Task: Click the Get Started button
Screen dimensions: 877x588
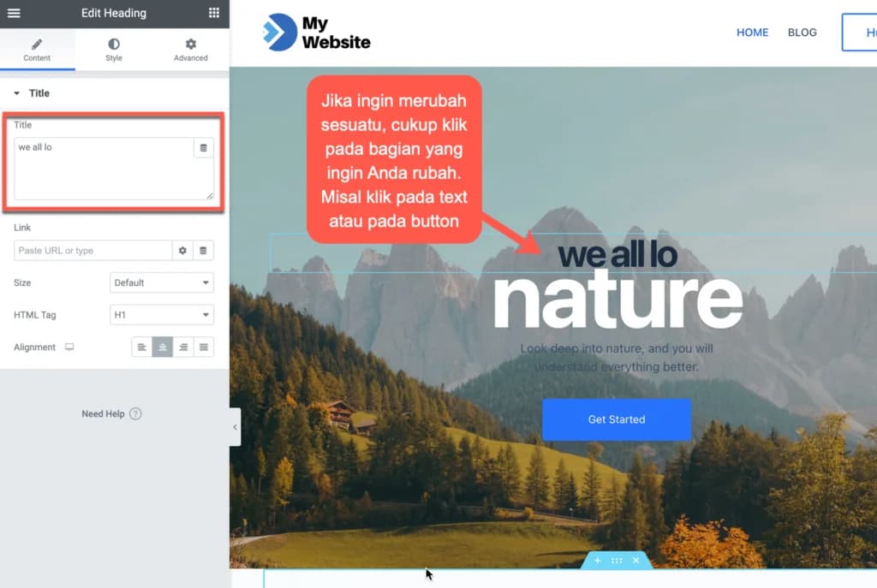Action: coord(617,419)
